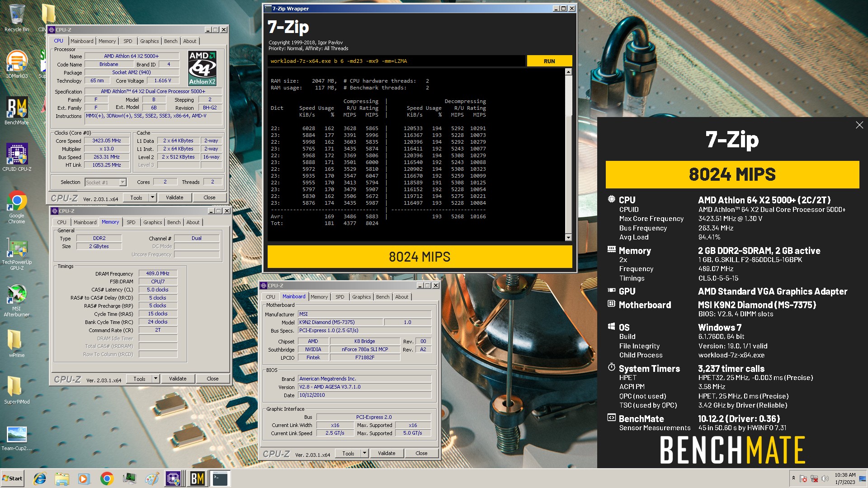Click the Chrome icon in the taskbar
The image size is (868, 488).
coord(107,479)
